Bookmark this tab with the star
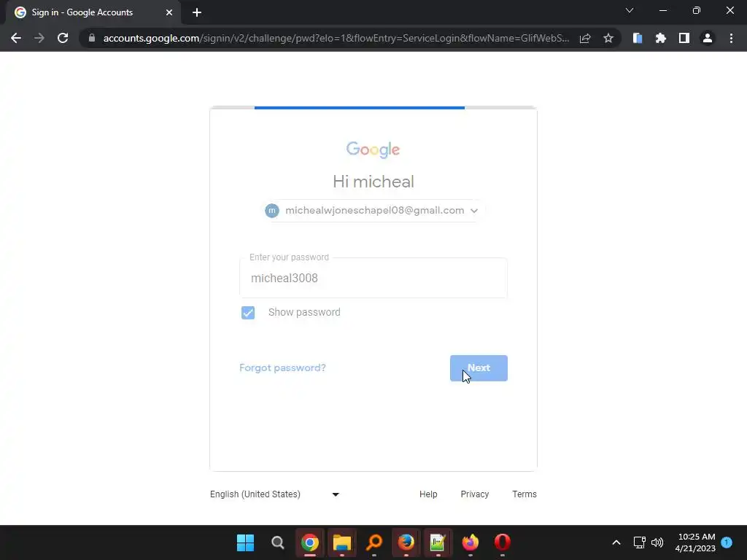This screenshot has width=747, height=560. coord(608,38)
